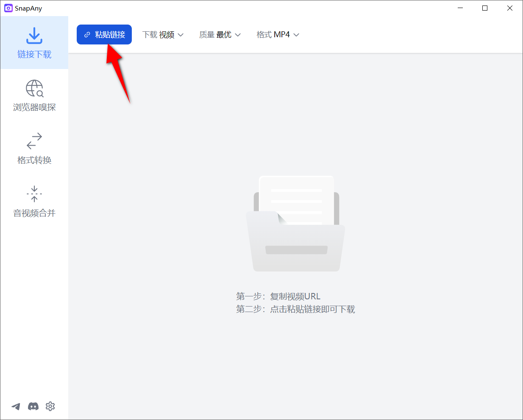Click the link icon inside 粘贴链接 button
523x420 pixels.
tap(88, 34)
